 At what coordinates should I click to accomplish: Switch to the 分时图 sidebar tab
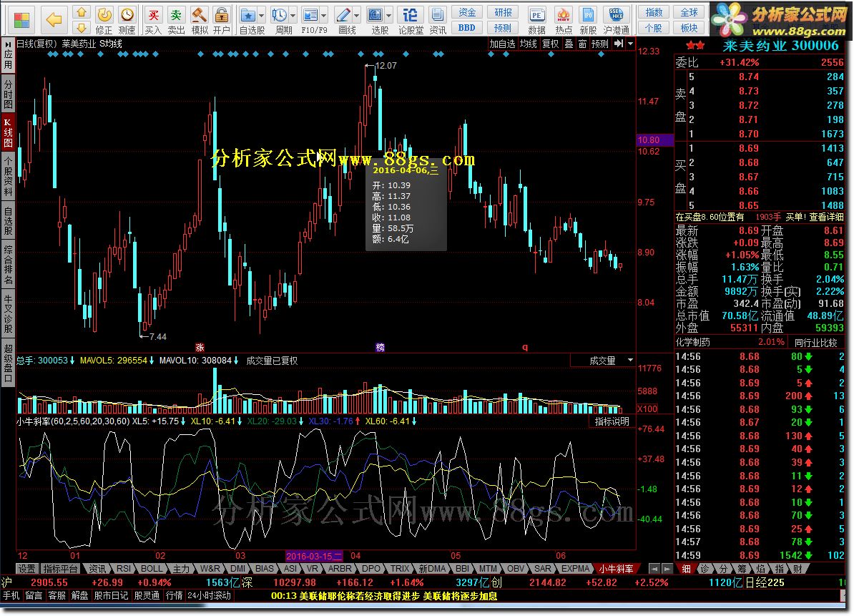point(8,94)
